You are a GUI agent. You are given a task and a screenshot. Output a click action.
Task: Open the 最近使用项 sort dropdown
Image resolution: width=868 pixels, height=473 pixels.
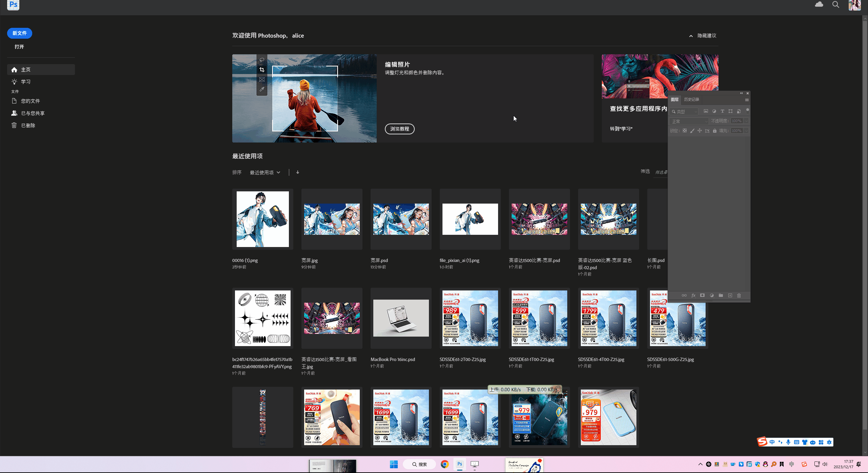click(265, 172)
